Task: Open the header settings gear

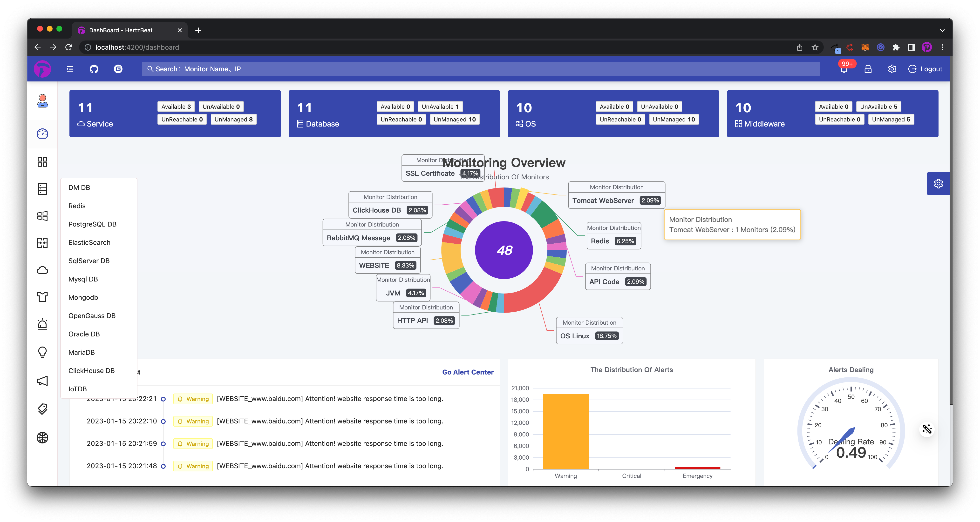Action: [x=892, y=69]
